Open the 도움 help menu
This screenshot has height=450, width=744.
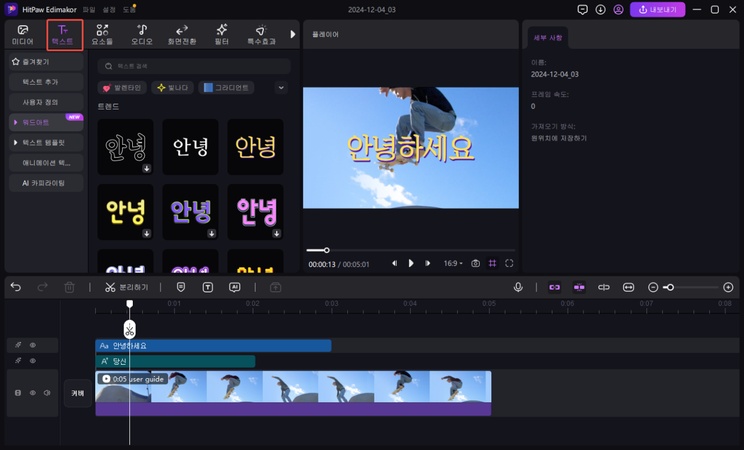point(129,9)
